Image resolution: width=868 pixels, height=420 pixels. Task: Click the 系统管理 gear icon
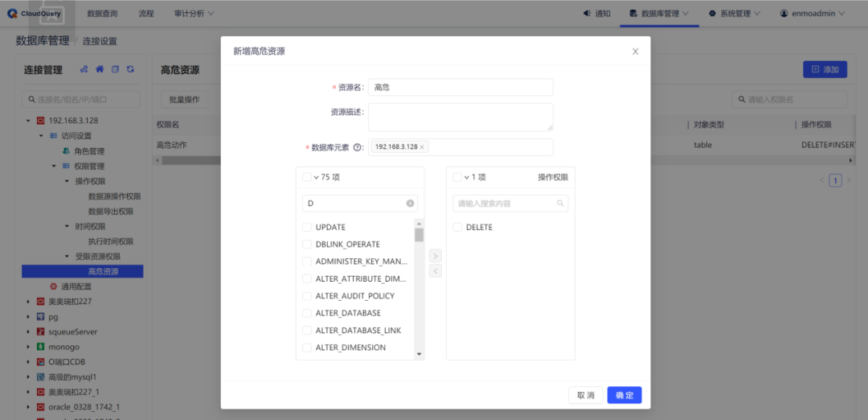point(712,14)
